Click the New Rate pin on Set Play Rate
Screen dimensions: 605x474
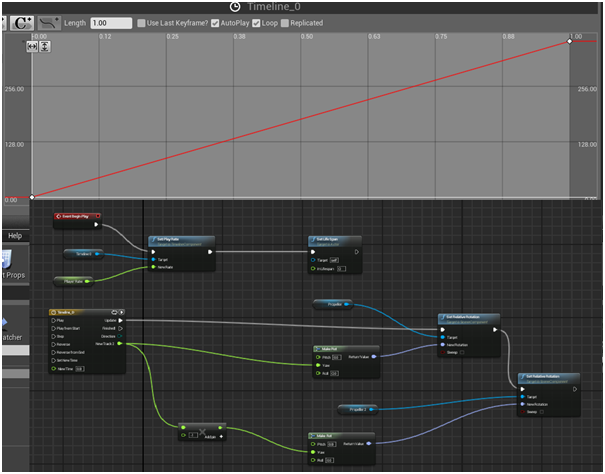154,267
